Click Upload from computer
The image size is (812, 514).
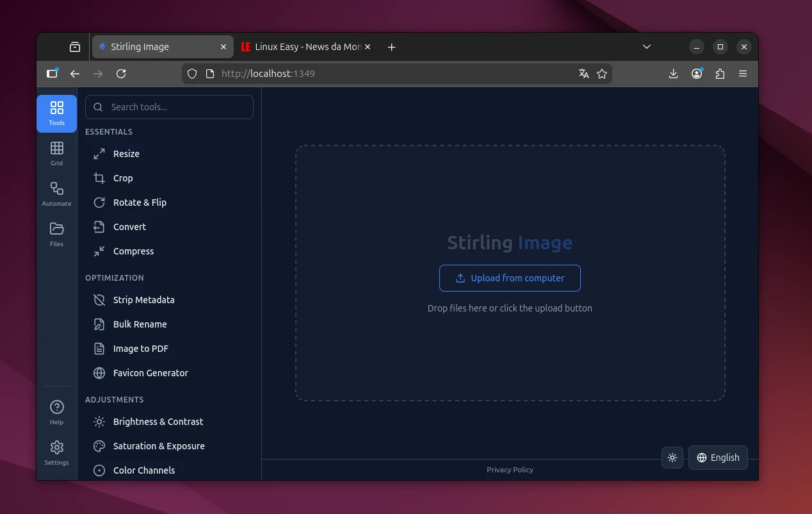(x=510, y=278)
